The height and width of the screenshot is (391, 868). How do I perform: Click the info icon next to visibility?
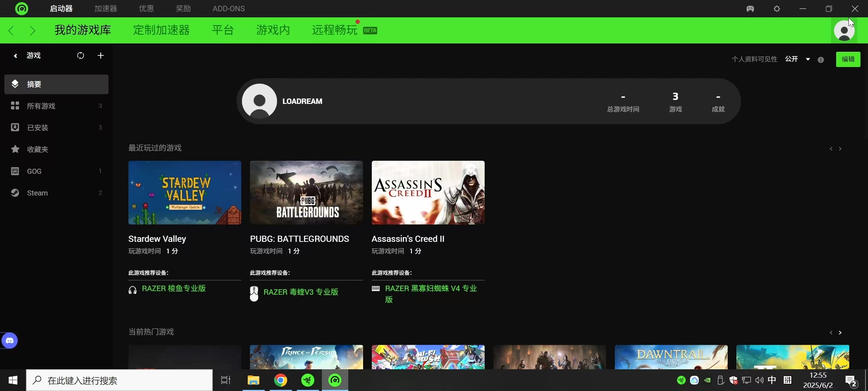(x=821, y=60)
